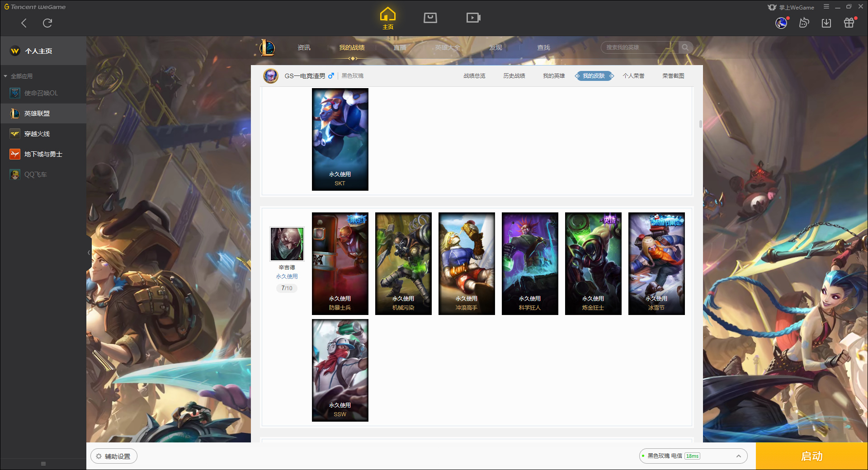Click the sidebar bottom list handle icon
868x470 pixels.
43,464
